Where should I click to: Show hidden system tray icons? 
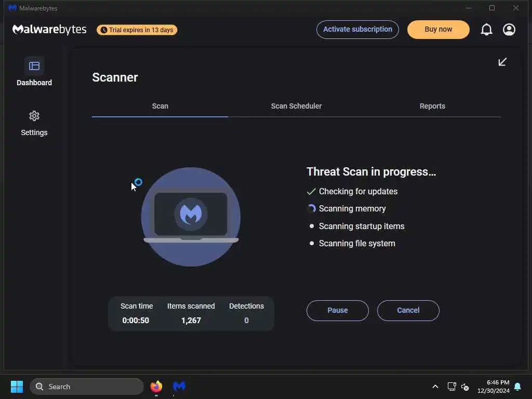(435, 387)
